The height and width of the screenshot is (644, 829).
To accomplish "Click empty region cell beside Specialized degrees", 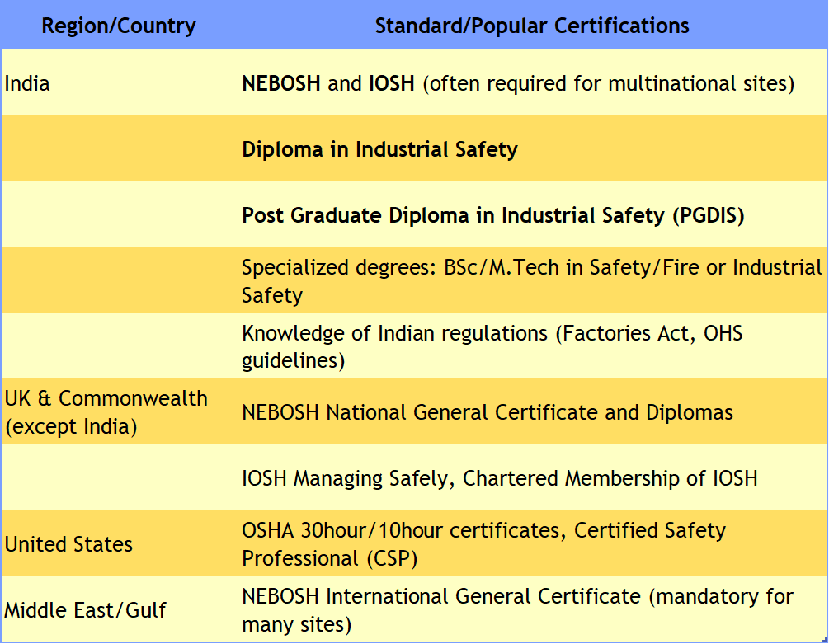I will click(119, 281).
